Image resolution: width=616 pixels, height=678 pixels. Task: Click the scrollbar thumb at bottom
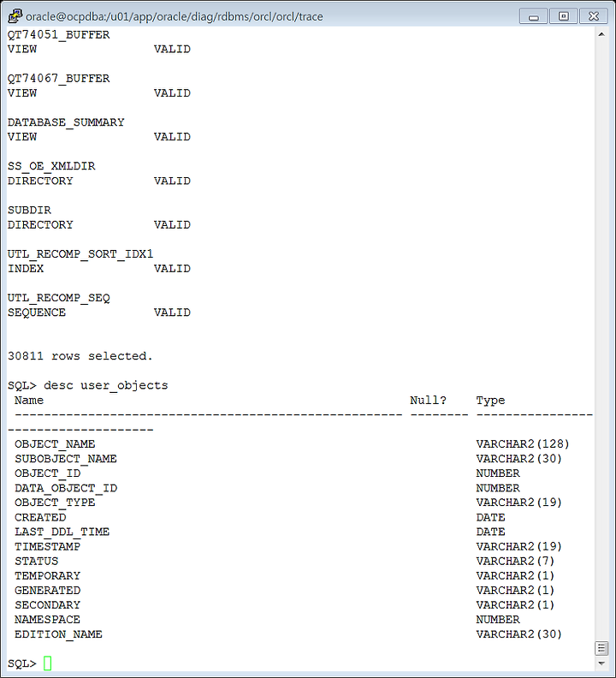601,648
